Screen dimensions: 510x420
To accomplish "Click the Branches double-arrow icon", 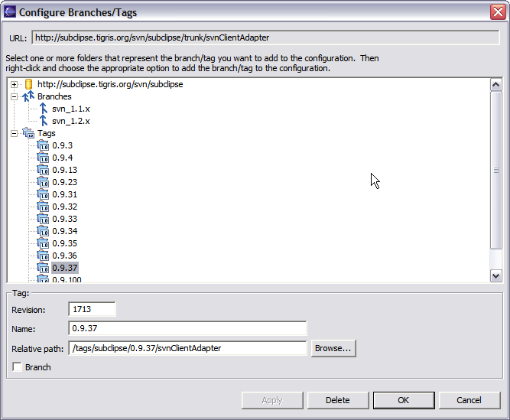I will pos(28,96).
